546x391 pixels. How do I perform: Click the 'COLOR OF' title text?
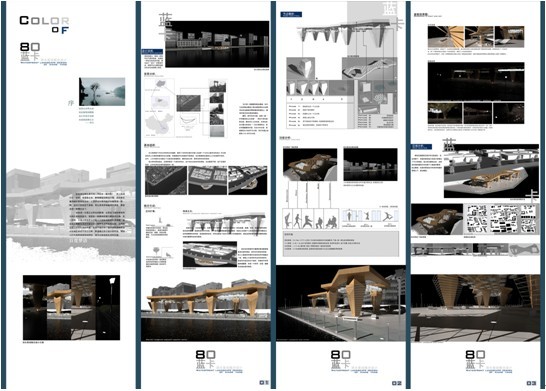click(44, 25)
